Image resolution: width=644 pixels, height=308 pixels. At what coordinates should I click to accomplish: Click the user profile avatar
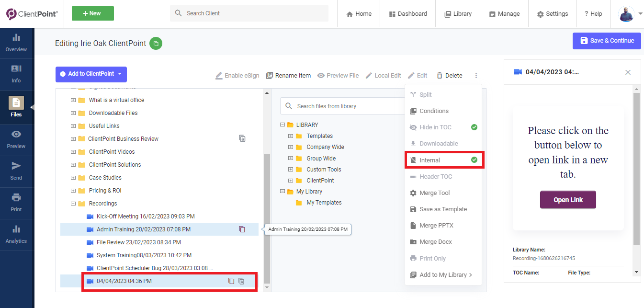click(626, 14)
